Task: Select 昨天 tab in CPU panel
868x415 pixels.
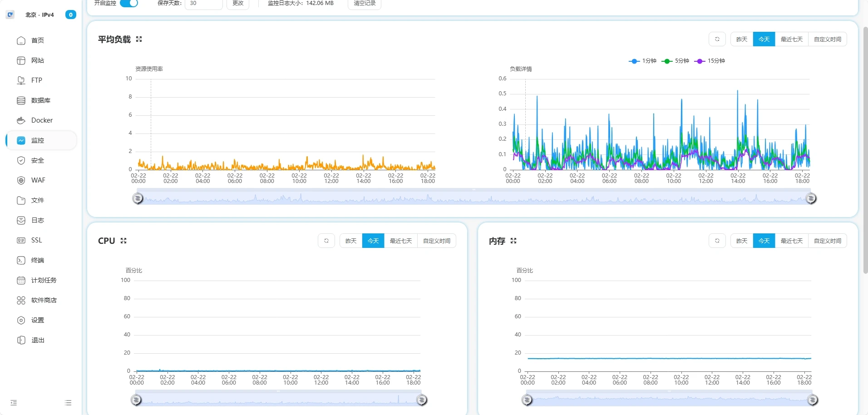Action: coord(351,241)
